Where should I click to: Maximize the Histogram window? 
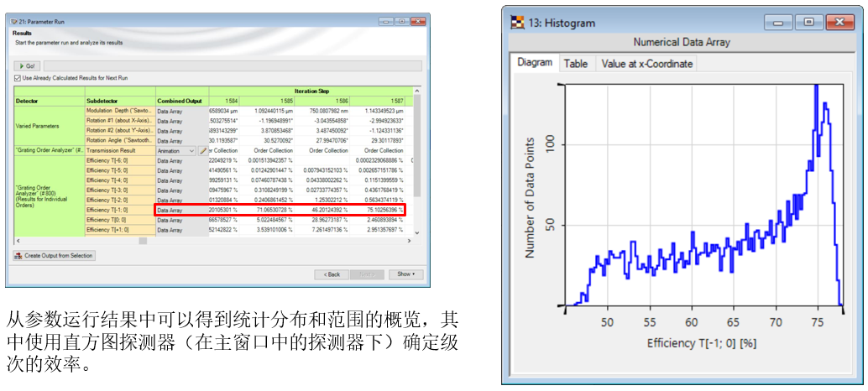pos(808,22)
